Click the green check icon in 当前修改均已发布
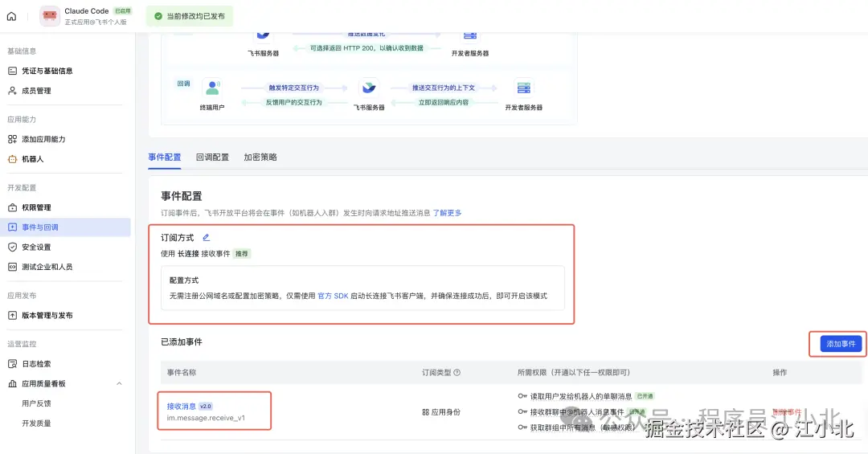Screen dimensions: 868x454 pos(158,16)
